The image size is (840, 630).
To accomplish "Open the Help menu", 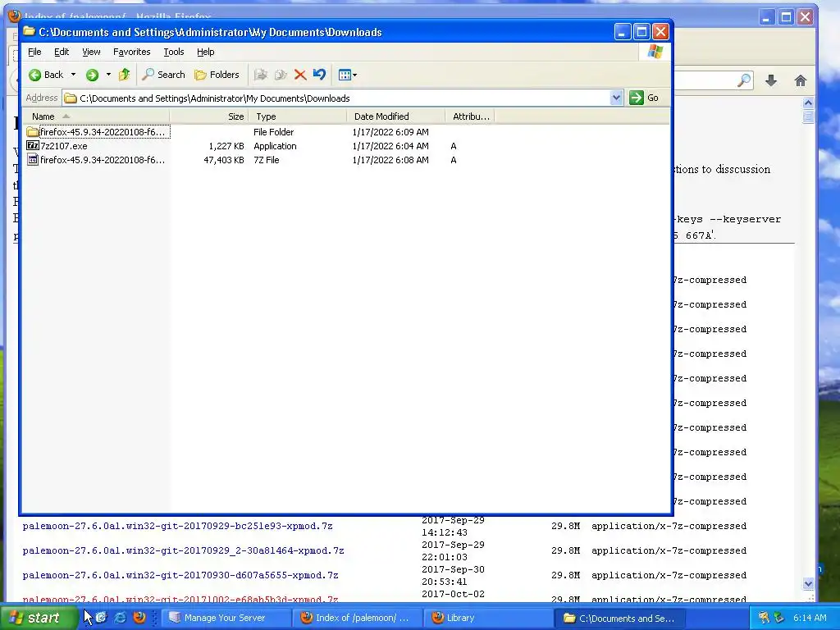I will tap(206, 52).
